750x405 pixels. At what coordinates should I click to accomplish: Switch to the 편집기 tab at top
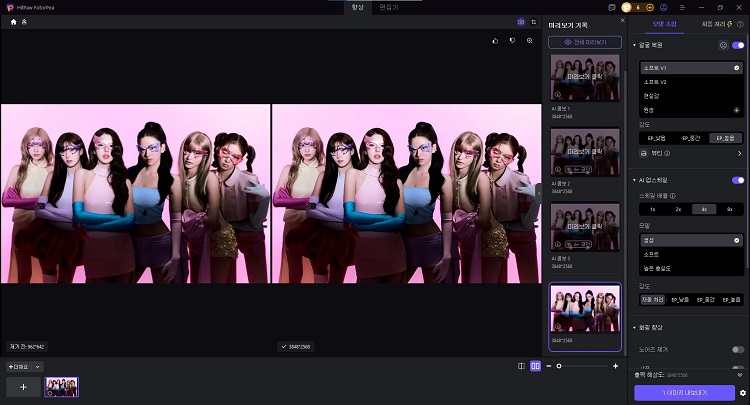(388, 8)
